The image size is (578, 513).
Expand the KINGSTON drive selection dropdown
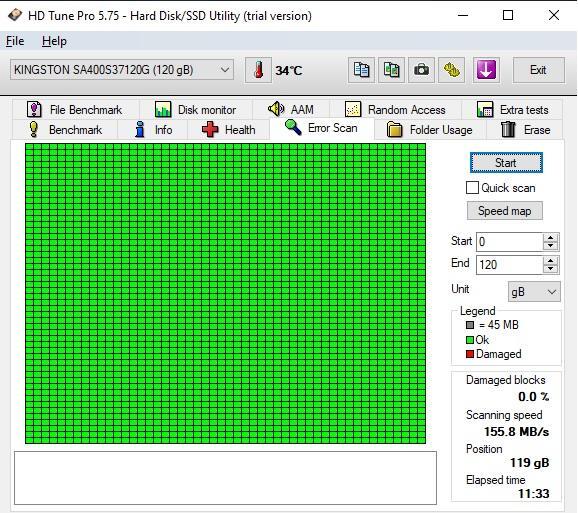coord(122,70)
